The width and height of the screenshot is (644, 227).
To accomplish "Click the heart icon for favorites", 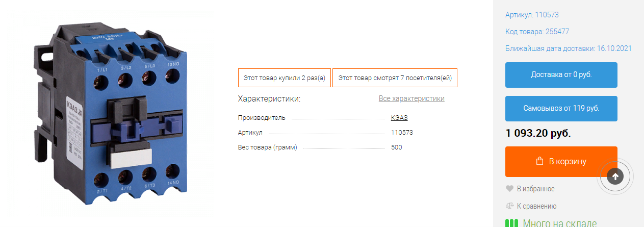I will point(509,189).
